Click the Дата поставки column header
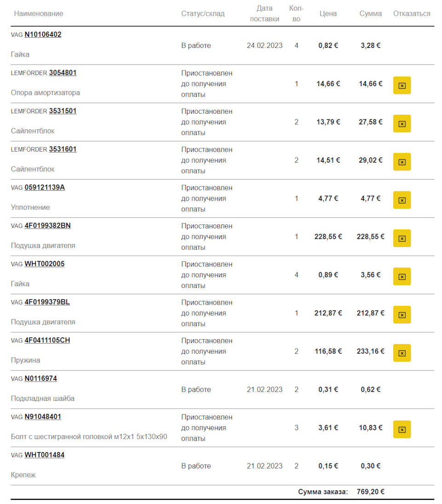The width and height of the screenshot is (442, 504). (x=264, y=14)
